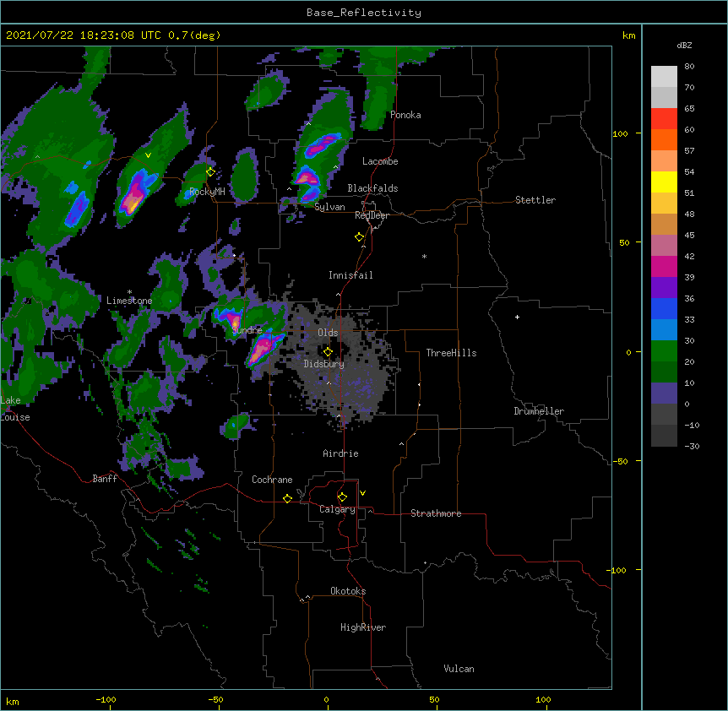This screenshot has height=711, width=728.
Task: Click the white plus marker west of Drumheller
Action: tap(517, 317)
